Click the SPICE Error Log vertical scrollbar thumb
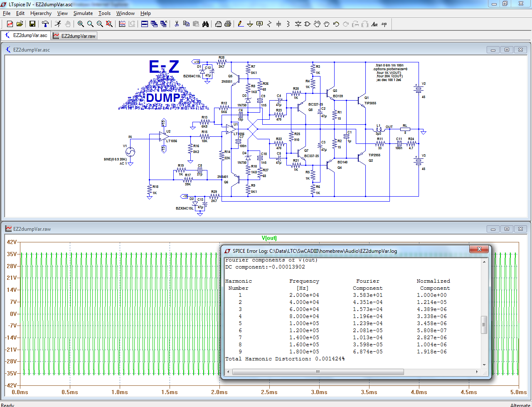Image resolution: width=532 pixels, height=407 pixels. pyautogui.click(x=484, y=325)
